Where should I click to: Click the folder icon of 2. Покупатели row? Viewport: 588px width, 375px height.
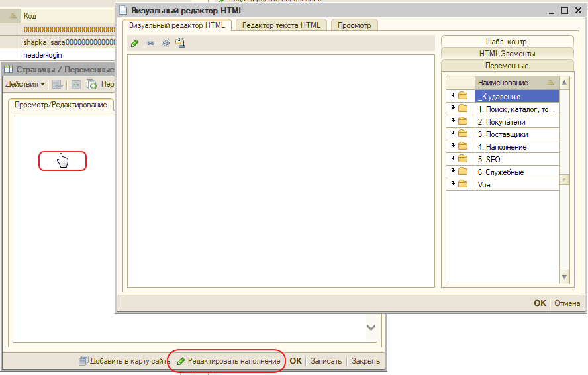click(x=463, y=121)
